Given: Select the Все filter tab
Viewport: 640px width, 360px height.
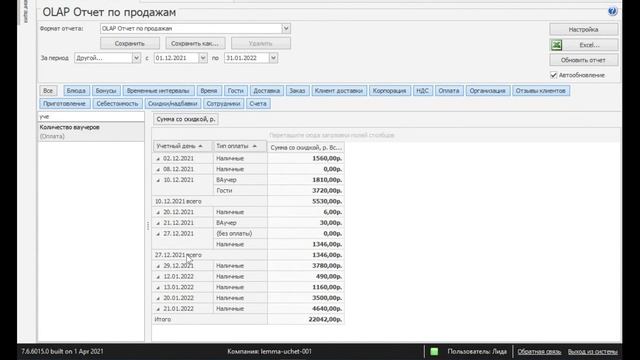Looking at the screenshot, I should (x=48, y=91).
